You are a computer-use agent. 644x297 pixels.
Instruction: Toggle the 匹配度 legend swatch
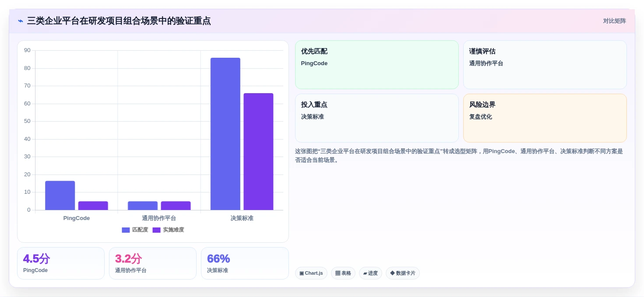pos(126,230)
